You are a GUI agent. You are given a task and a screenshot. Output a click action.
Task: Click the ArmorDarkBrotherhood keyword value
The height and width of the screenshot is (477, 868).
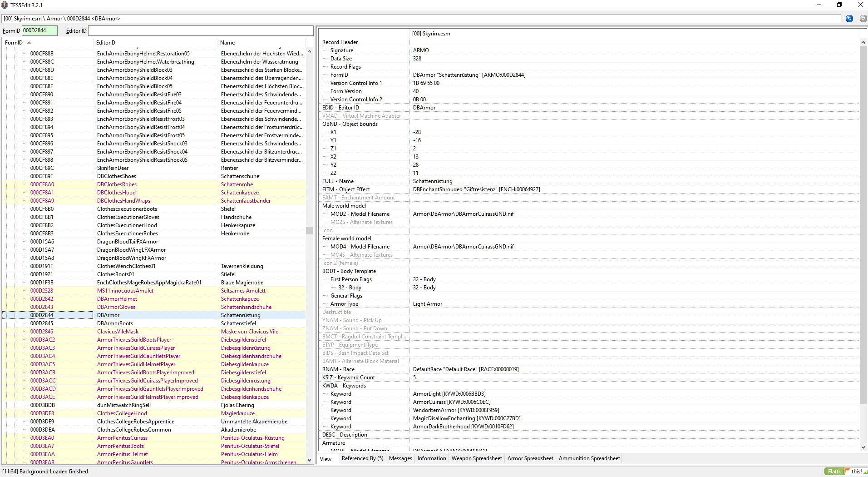click(463, 427)
